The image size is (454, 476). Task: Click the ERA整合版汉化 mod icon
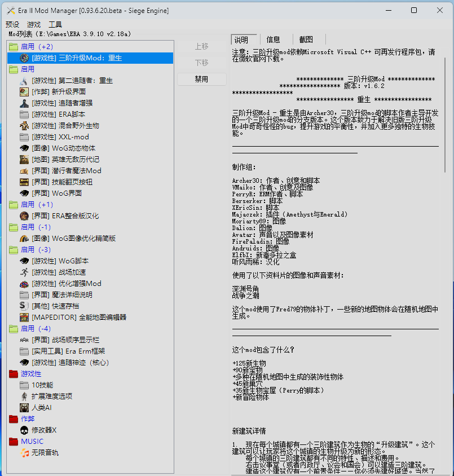click(x=24, y=216)
